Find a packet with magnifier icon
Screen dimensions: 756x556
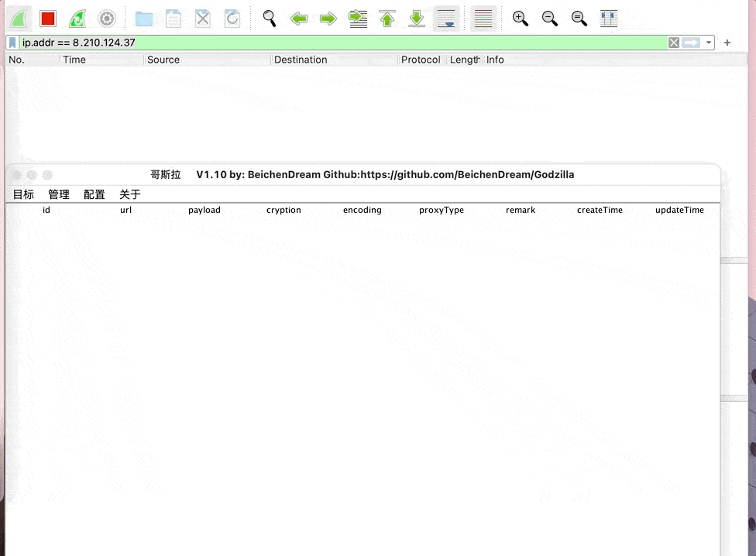[x=270, y=19]
